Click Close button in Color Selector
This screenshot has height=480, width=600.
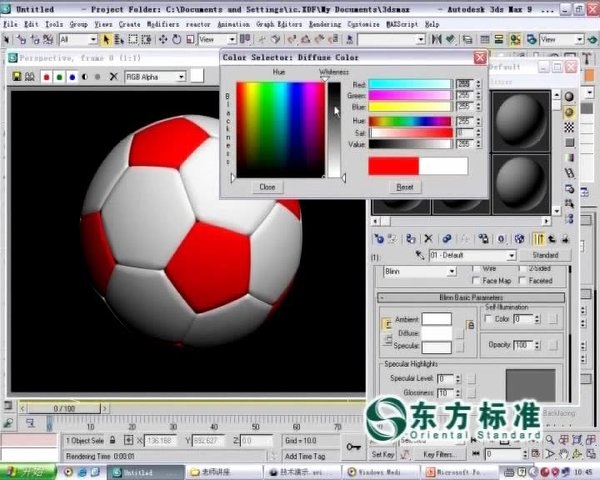point(267,187)
